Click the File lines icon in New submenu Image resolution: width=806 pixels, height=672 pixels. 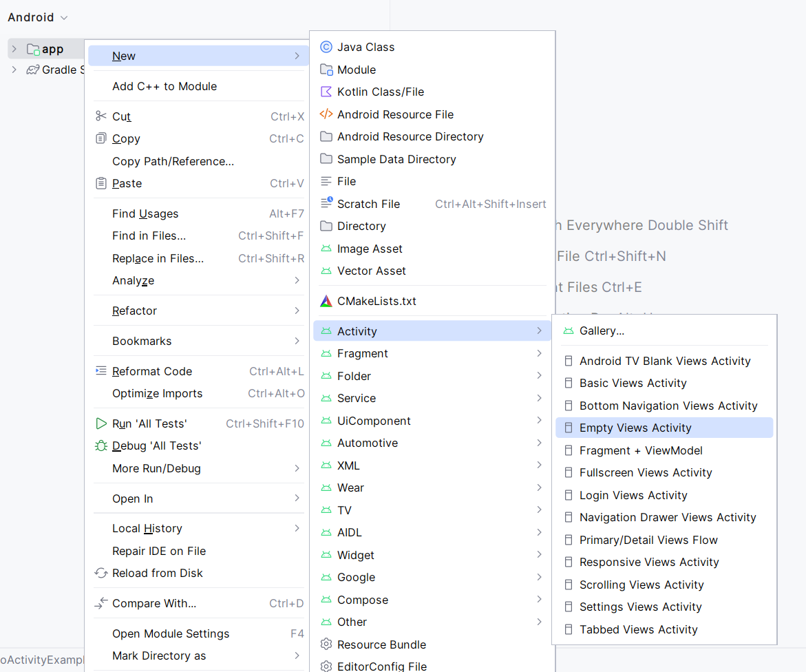click(326, 181)
